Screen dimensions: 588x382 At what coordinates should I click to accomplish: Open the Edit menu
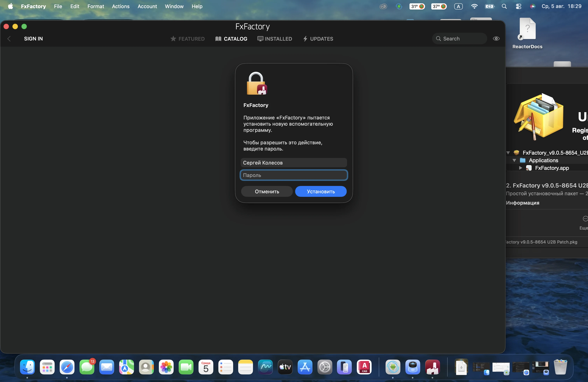point(75,6)
